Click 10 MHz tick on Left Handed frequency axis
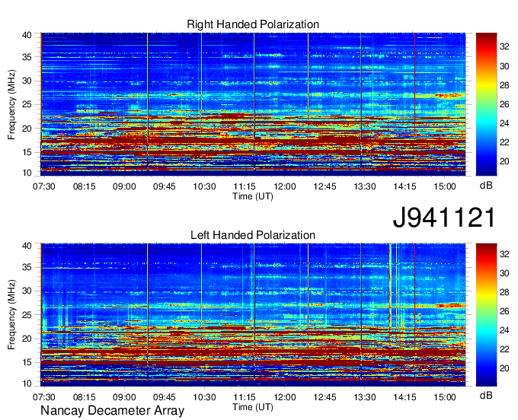This screenshot has height=420, width=518. tap(27, 383)
